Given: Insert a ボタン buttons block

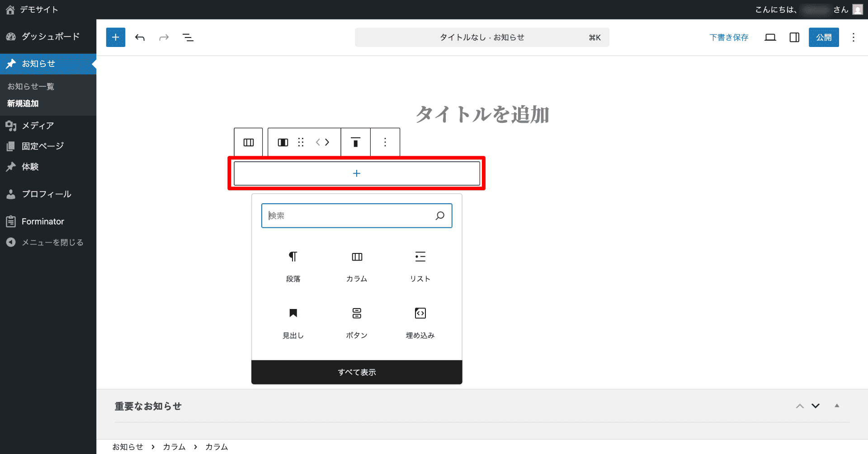Looking at the screenshot, I should point(357,323).
